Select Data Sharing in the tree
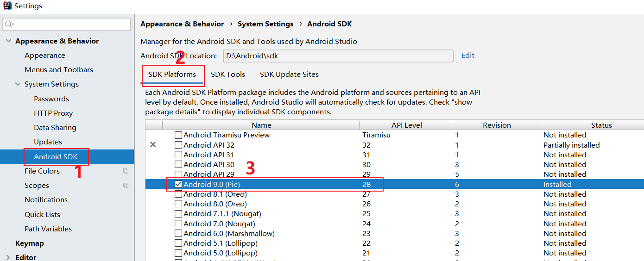Image resolution: width=644 pixels, height=261 pixels. (55, 128)
